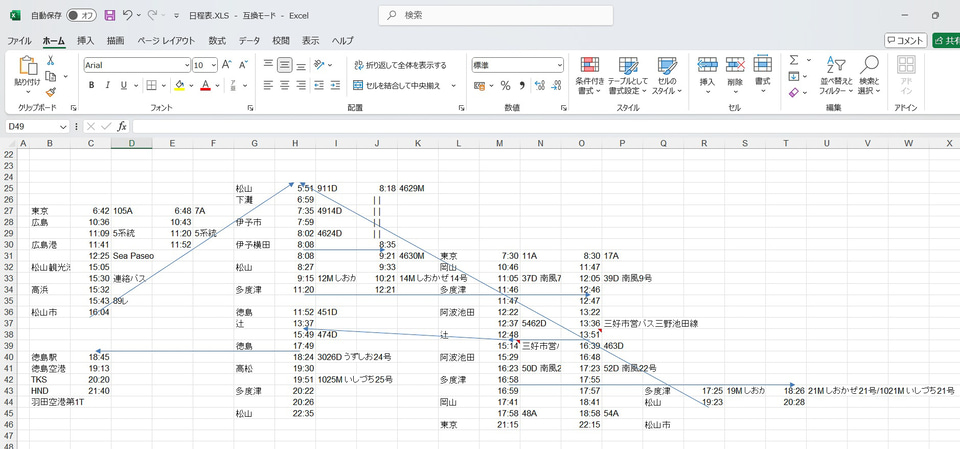Select the Format Painter brush icon

coord(51,92)
